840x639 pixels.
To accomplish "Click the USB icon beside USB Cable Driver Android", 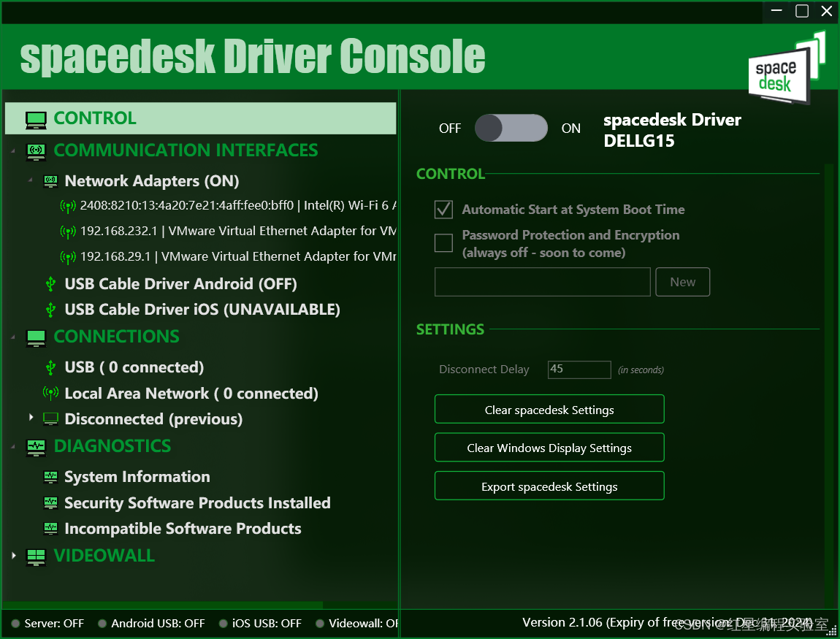I will (x=51, y=284).
